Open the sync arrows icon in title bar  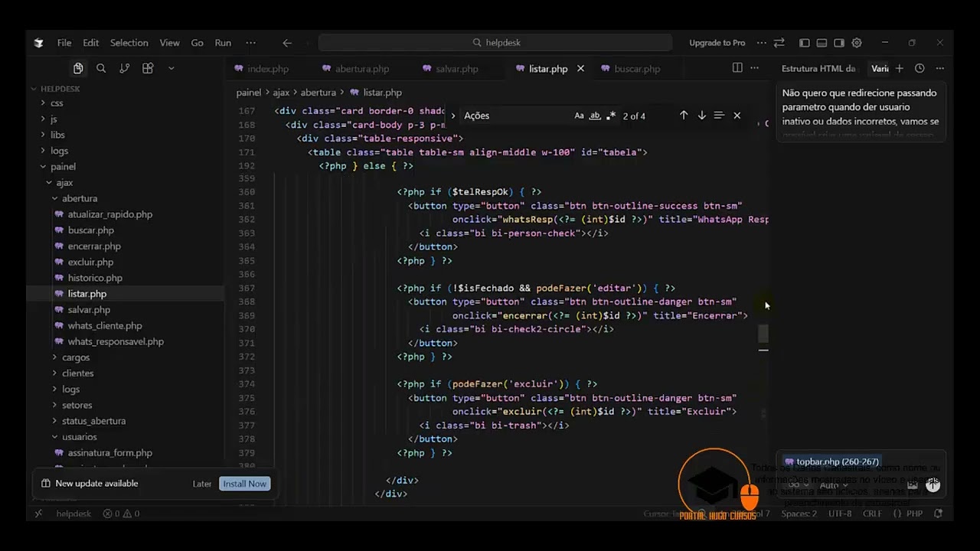tap(779, 43)
